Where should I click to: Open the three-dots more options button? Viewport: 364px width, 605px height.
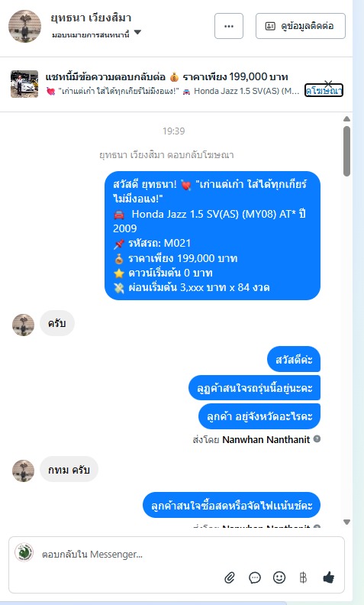[x=229, y=26]
